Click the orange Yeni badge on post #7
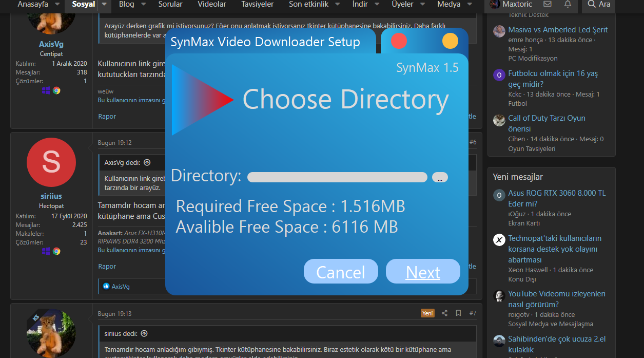 (427, 313)
